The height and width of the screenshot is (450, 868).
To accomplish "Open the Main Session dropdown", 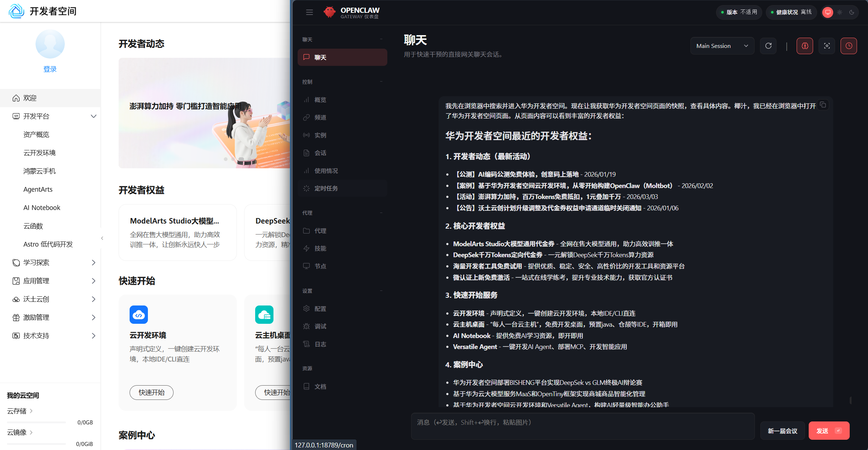I will tap(722, 46).
